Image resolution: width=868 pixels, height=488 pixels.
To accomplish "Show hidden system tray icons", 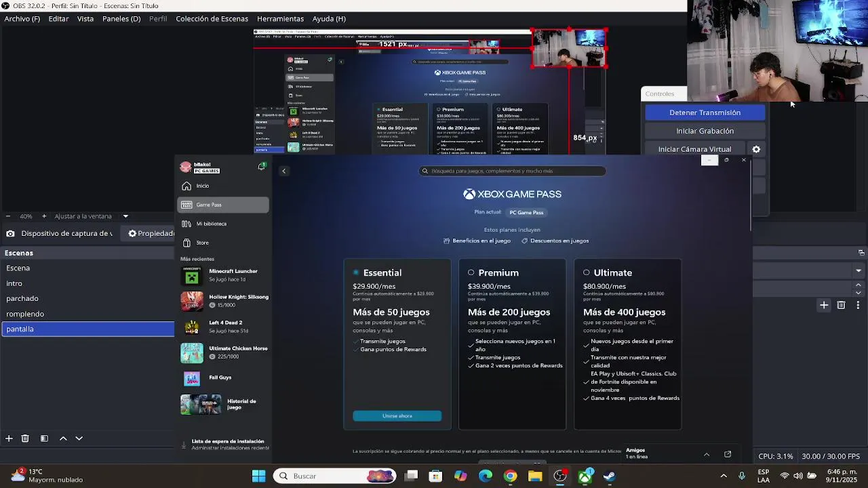I will (x=724, y=476).
